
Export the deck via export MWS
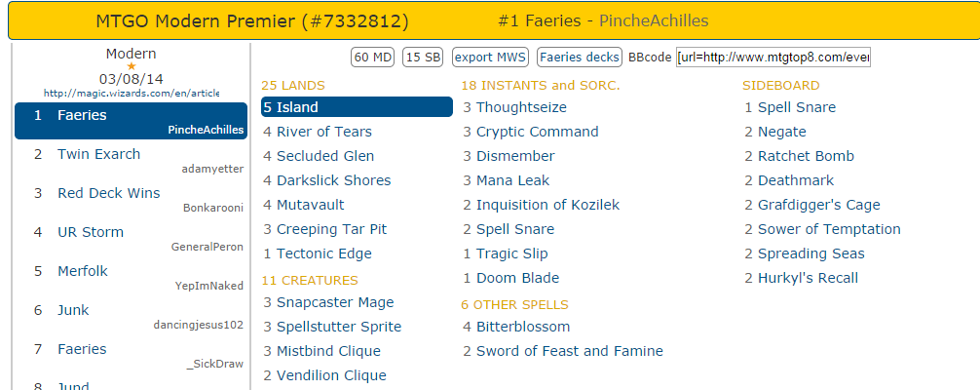click(490, 58)
